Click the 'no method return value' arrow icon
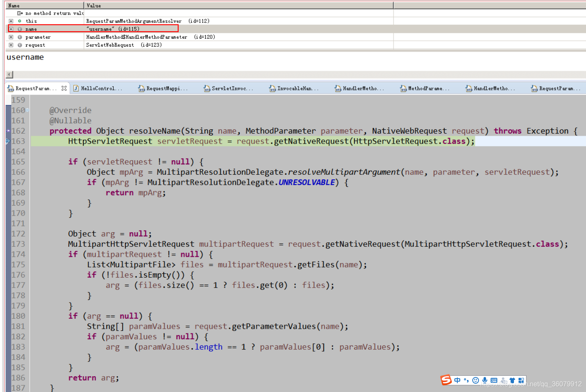Screen dimensions: 586x392 [20, 13]
